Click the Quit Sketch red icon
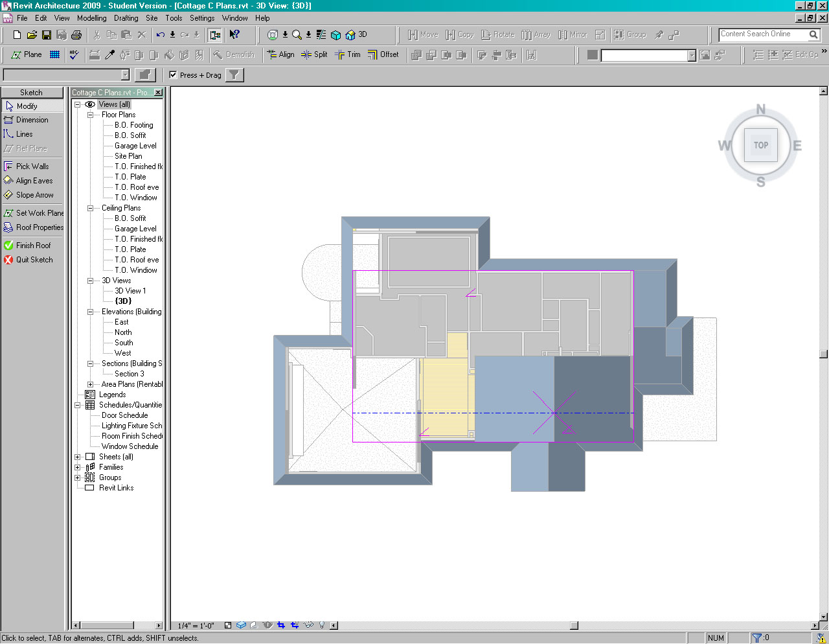Screen dimensions: 829x644 pyautogui.click(x=8, y=260)
